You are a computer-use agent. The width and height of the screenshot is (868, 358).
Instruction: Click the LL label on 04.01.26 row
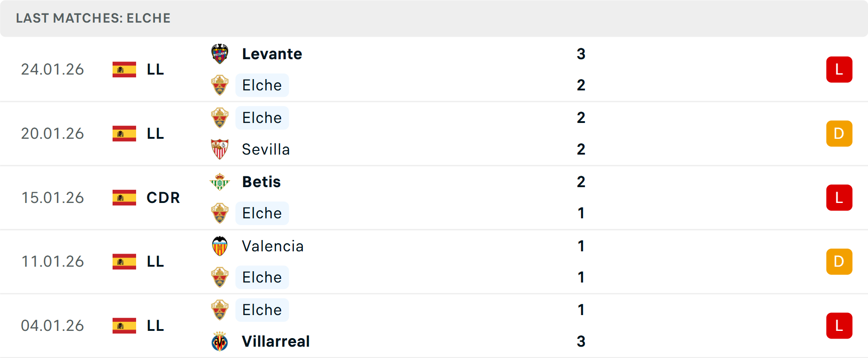[155, 325]
